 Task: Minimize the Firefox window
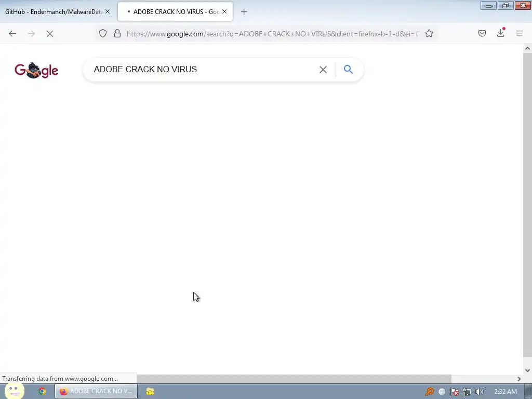[x=488, y=6]
